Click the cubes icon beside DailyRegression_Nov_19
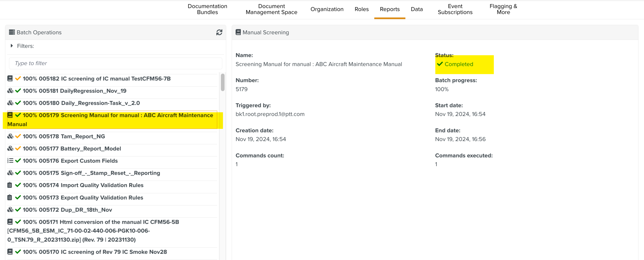This screenshot has height=260, width=644. 10,91
